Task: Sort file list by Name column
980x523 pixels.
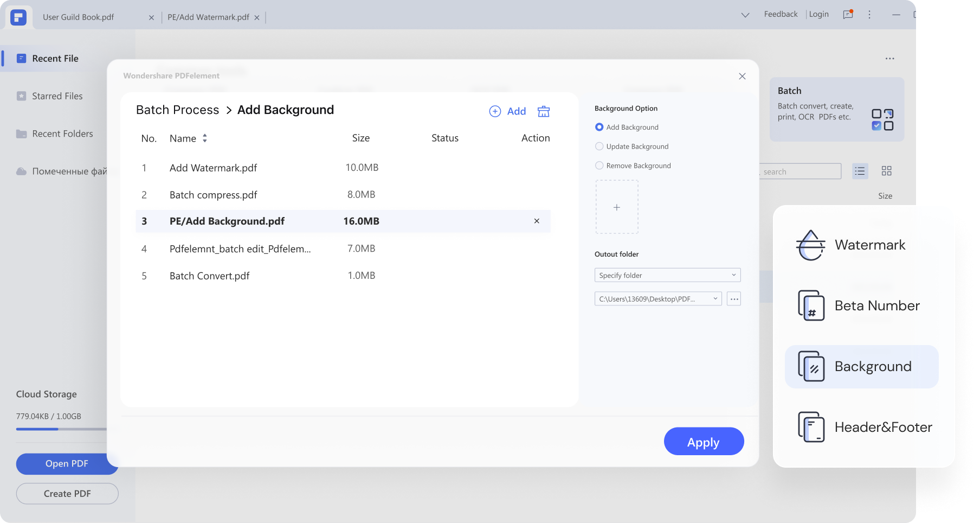Action: click(x=204, y=138)
